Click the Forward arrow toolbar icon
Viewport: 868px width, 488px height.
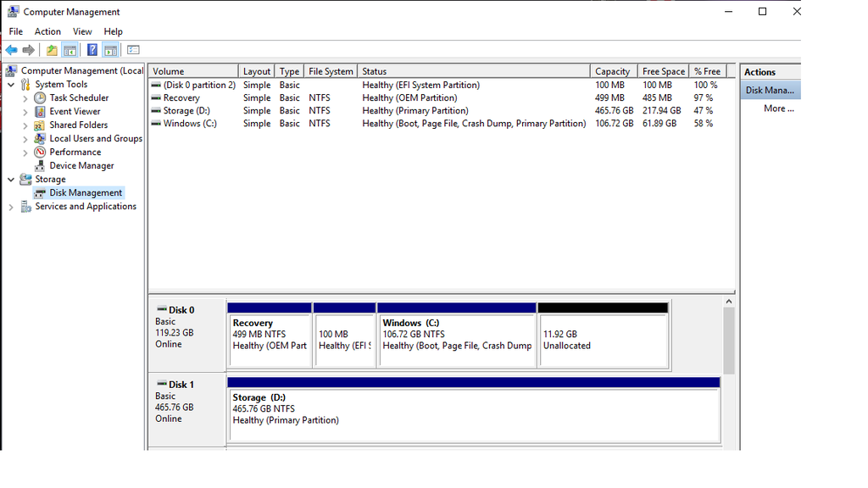pyautogui.click(x=28, y=50)
